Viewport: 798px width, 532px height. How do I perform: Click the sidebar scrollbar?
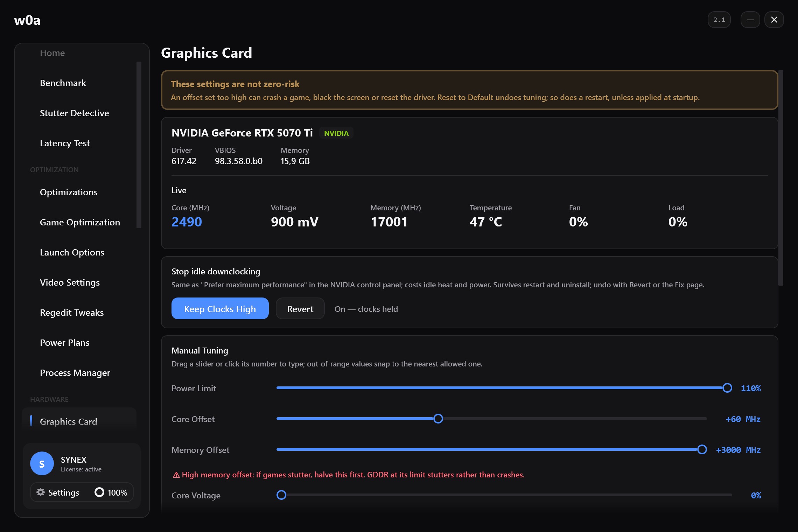tap(139, 145)
